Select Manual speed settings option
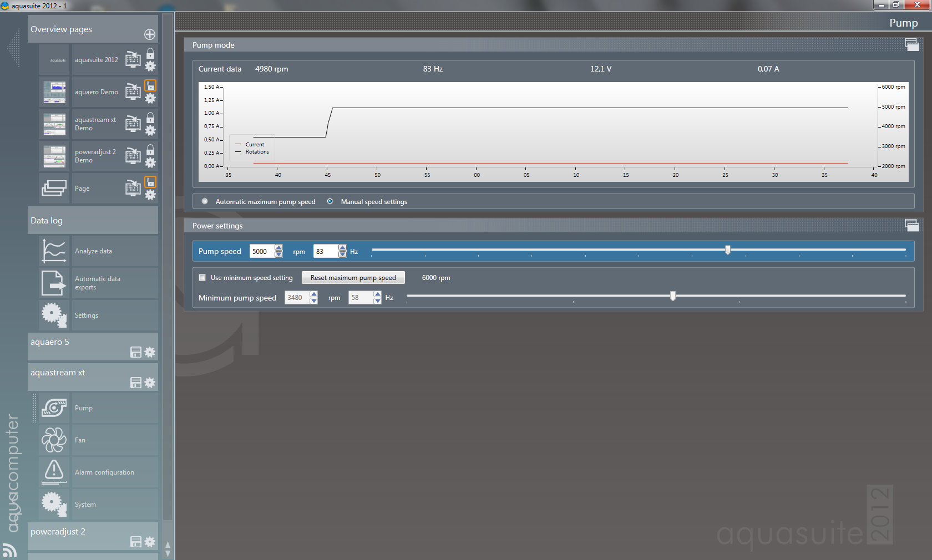The height and width of the screenshot is (560, 932). tap(330, 201)
